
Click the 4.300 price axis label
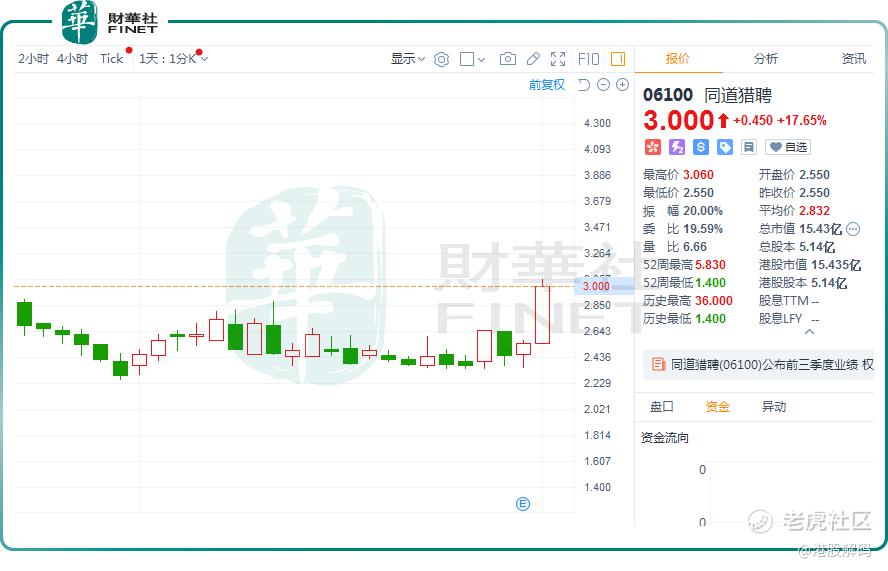597,123
